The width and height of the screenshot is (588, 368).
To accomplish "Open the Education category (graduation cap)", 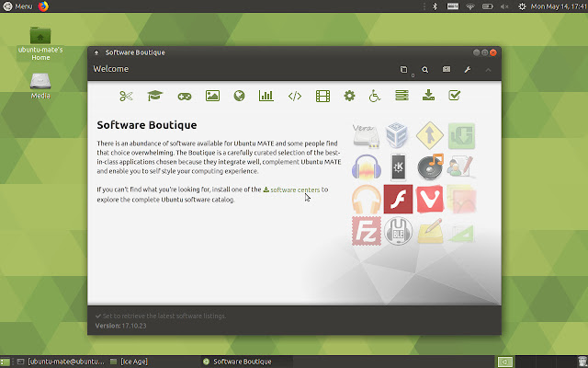I will pyautogui.click(x=155, y=96).
